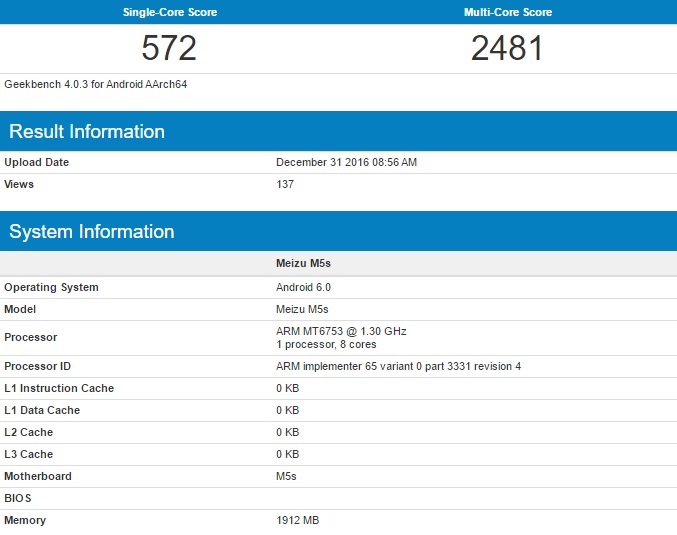Viewport: 677px width, 535px height.
Task: Select 0 KB in L1 Instruction Cache row
Action: (x=288, y=389)
